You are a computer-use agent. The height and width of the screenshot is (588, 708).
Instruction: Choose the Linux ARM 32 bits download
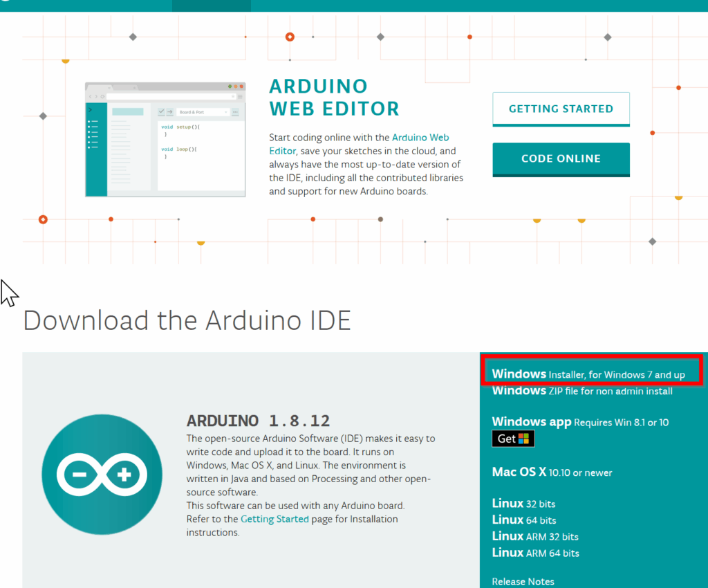coord(534,536)
